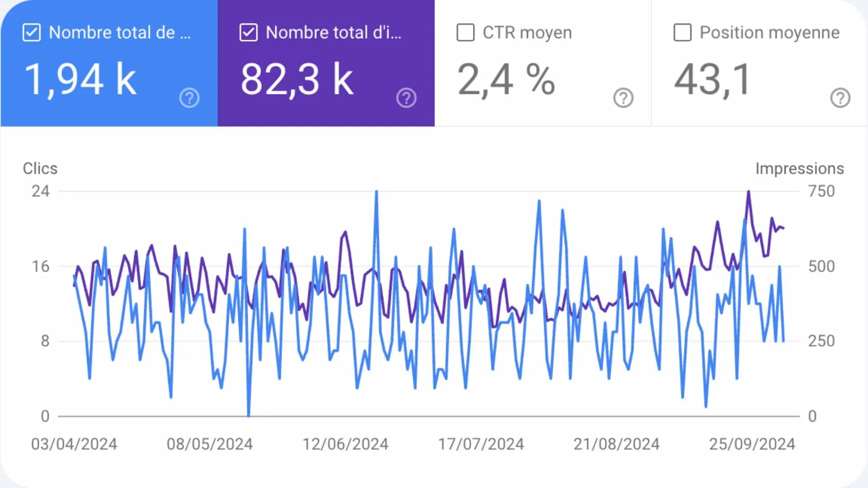Viewport: 868px width, 488px height.
Task: Click the 2,4 % CTR value
Action: 506,80
